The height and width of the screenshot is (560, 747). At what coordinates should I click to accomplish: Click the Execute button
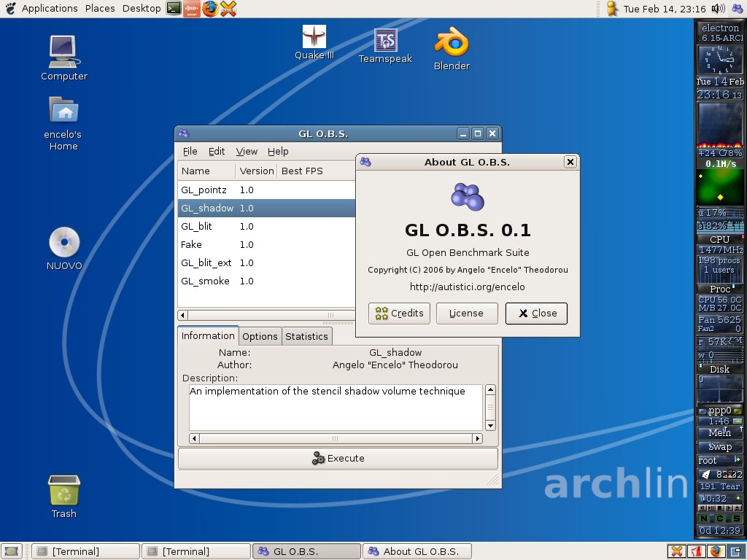pyautogui.click(x=338, y=459)
